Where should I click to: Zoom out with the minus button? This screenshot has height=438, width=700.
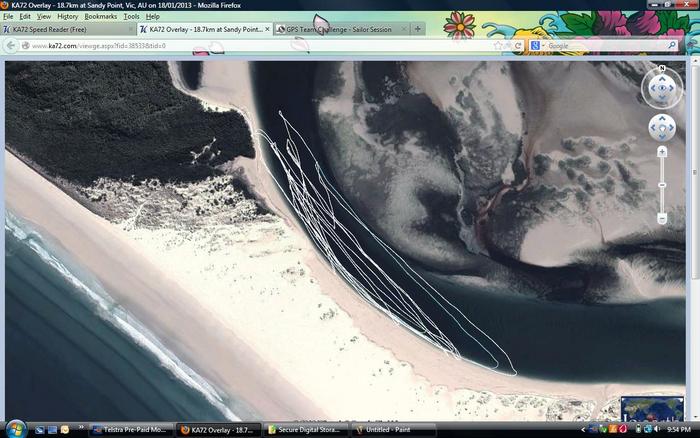click(662, 217)
